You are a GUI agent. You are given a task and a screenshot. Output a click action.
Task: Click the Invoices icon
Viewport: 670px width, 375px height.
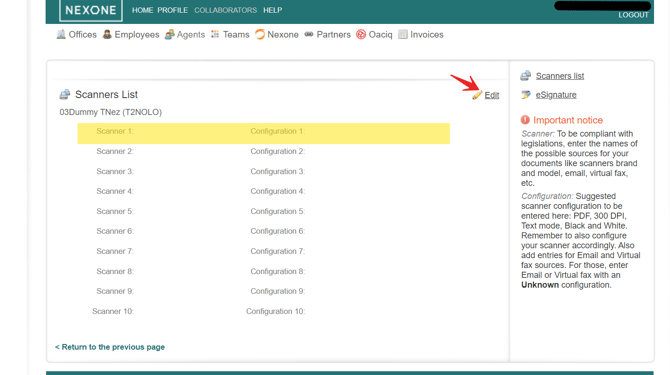[x=403, y=34]
